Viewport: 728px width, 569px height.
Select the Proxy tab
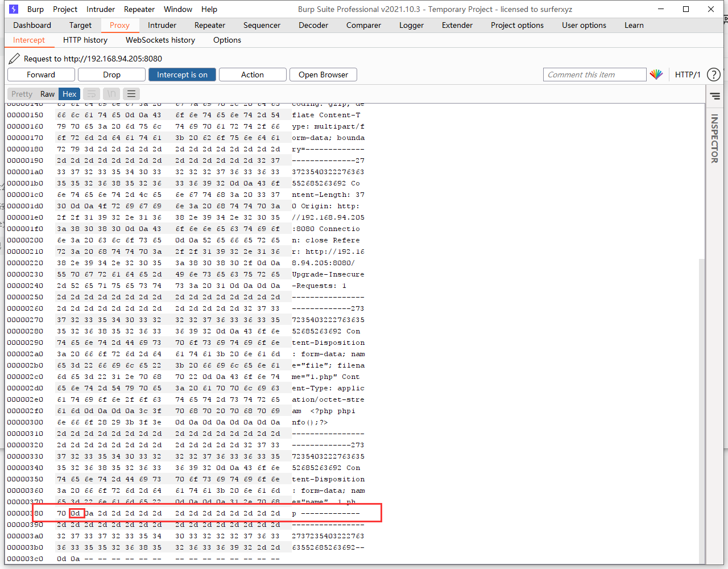(119, 25)
